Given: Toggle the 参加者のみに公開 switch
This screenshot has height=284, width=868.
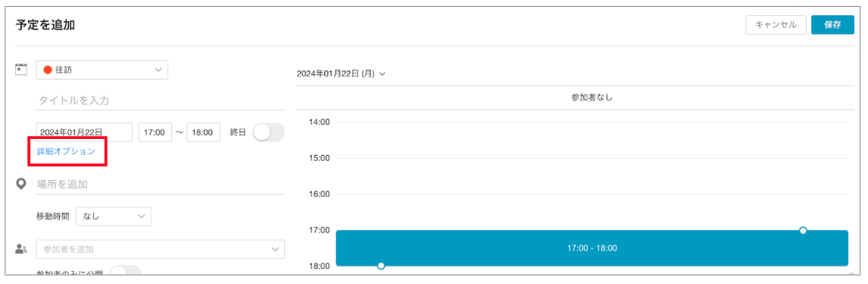Looking at the screenshot, I should pos(126,271).
